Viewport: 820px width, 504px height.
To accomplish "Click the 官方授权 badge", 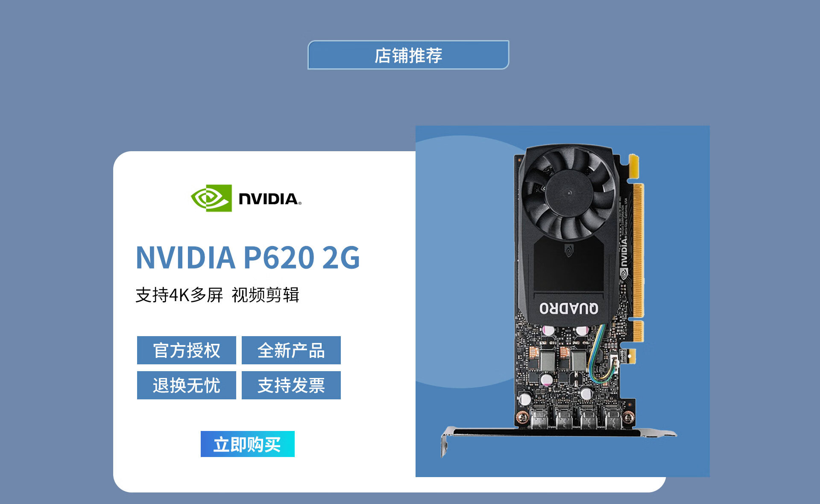I will (187, 350).
